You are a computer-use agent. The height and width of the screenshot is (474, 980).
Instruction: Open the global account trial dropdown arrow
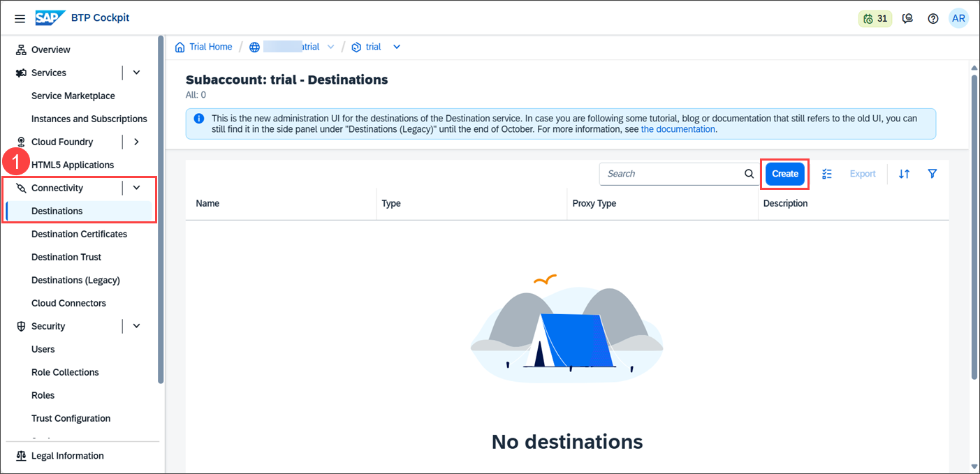click(331, 47)
